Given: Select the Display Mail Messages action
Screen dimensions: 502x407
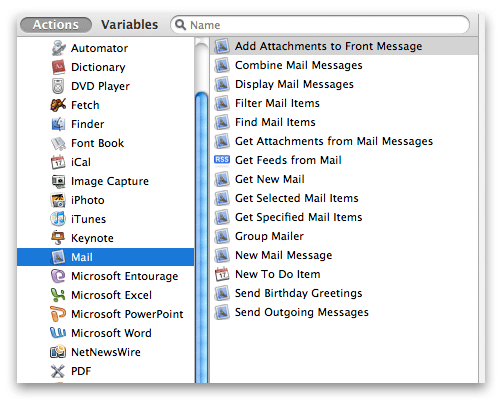Looking at the screenshot, I should pyautogui.click(x=344, y=84).
